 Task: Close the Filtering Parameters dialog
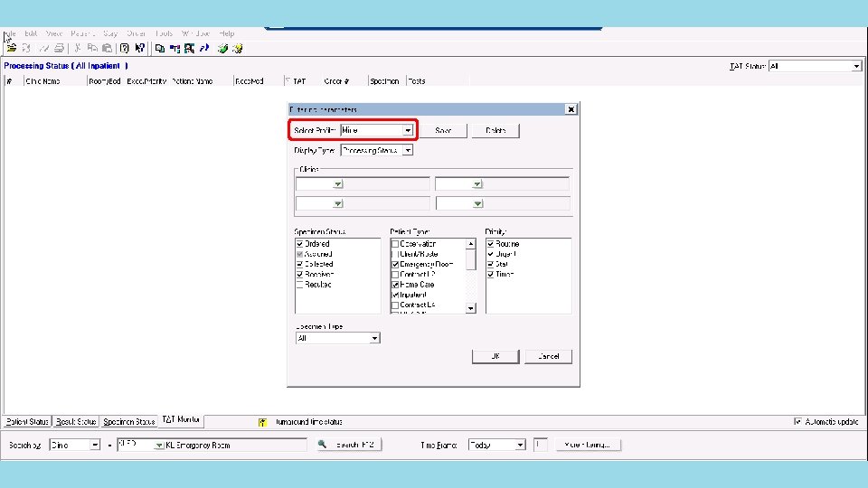[x=571, y=109]
